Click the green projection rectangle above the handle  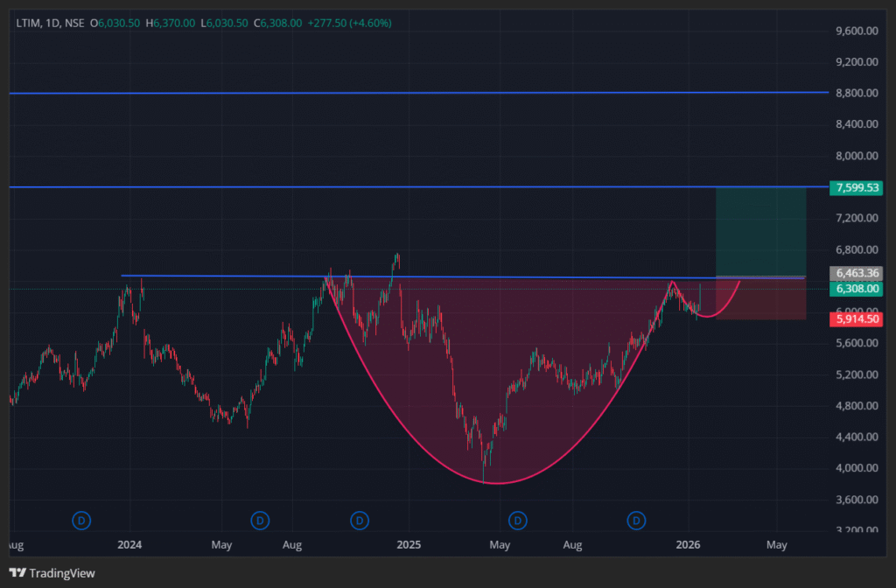(760, 232)
